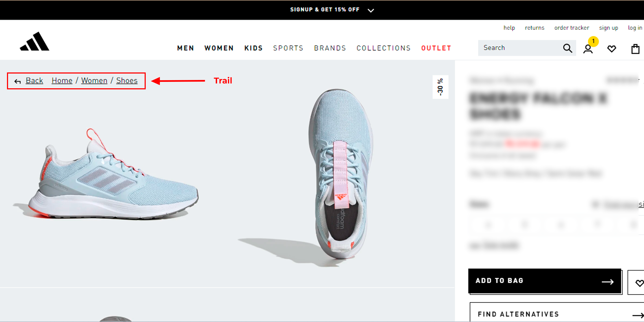The height and width of the screenshot is (322, 644).
Task: Click the Add to Bag arrow icon
Action: [x=609, y=281]
